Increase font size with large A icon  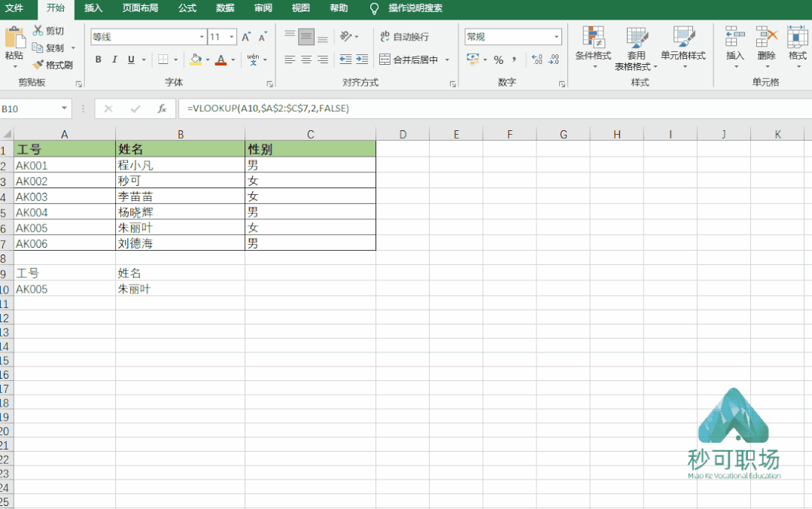(246, 37)
